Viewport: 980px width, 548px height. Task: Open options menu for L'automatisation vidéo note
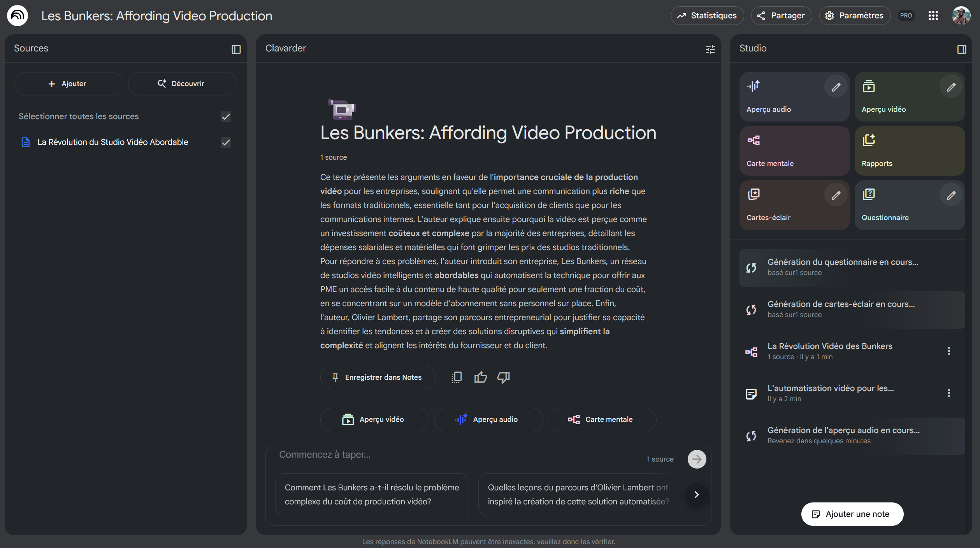pos(949,393)
